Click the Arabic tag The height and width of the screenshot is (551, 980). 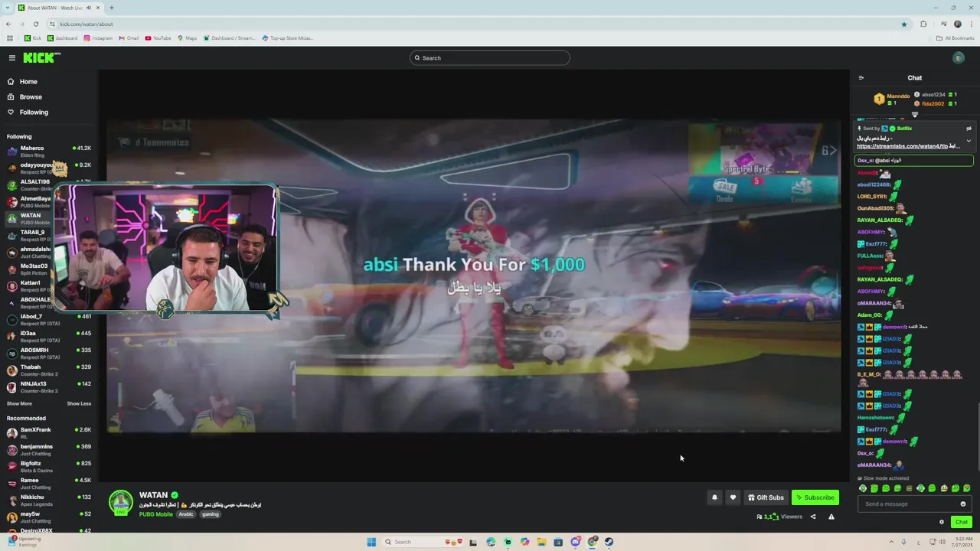(186, 514)
